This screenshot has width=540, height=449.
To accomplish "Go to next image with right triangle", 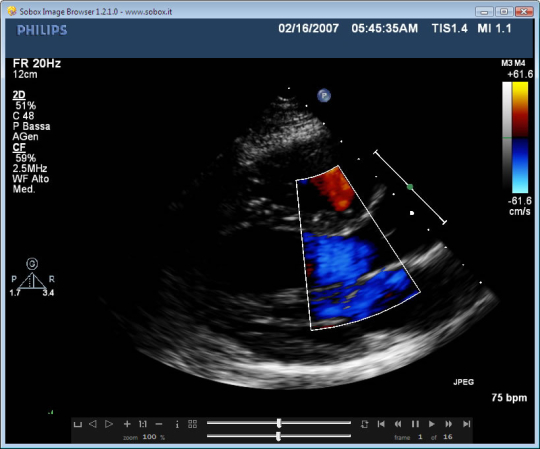I will (x=109, y=424).
